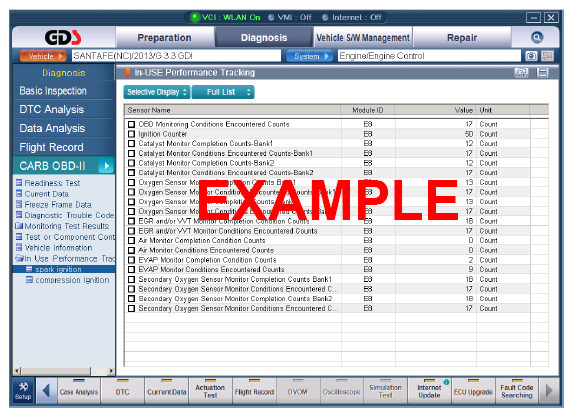The image size is (573, 417).
Task: Check EVAP Monitor Completion Condition Counts
Action: pyautogui.click(x=131, y=260)
